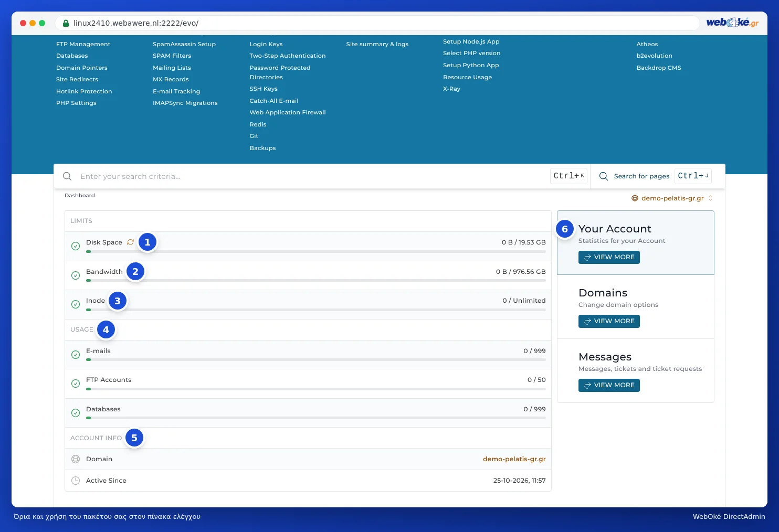Screen dimensions: 779x532
Task: Open the SSH Keys page
Action: tap(264, 89)
